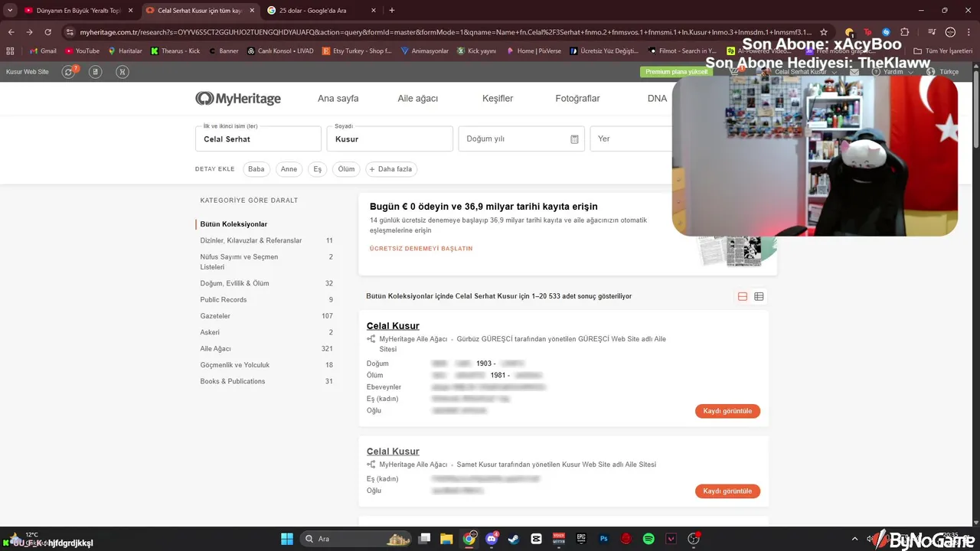Expand the Yardım help menu
Viewport: 980px width, 551px height.
pyautogui.click(x=893, y=72)
